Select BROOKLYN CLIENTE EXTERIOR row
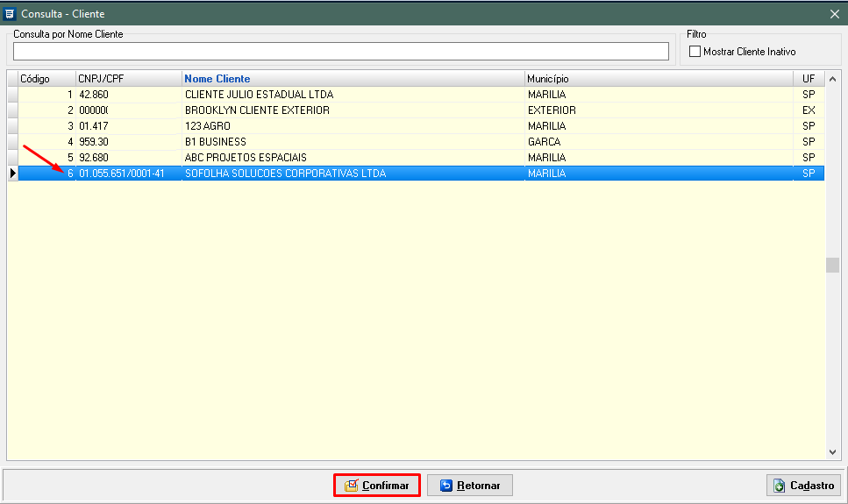Screen dimensions: 848x504 click(257, 110)
